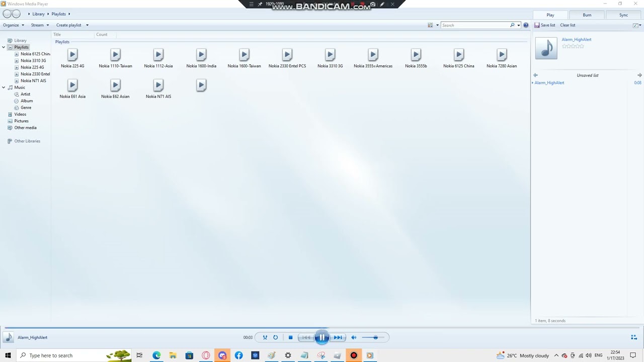The height and width of the screenshot is (362, 644).
Task: Toggle shuffle mode in playback controls
Action: pos(265,337)
